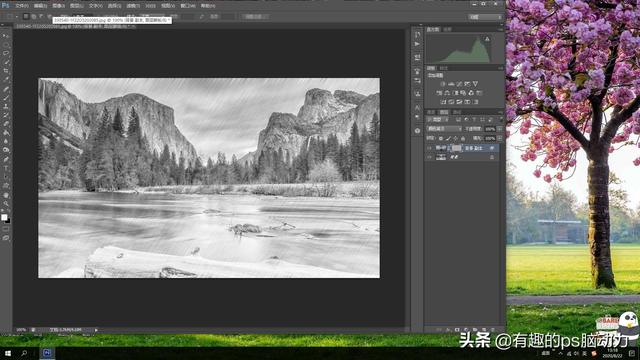Toggle lock image pixels brush icon
This screenshot has height=360, width=640.
(x=448, y=138)
